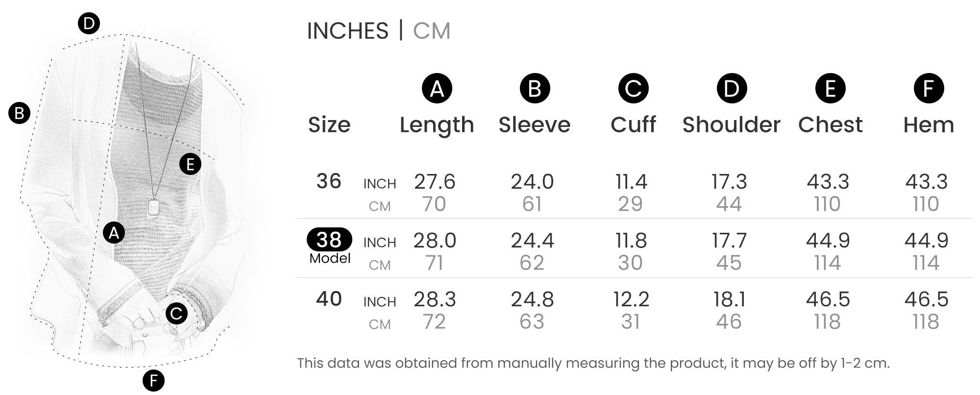This screenshot has width=980, height=395.
Task: Click the D badge above Shoulder column
Action: pos(732,89)
